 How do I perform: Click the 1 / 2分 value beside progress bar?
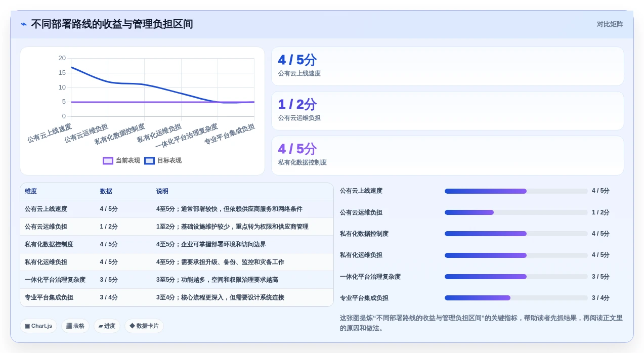600,212
